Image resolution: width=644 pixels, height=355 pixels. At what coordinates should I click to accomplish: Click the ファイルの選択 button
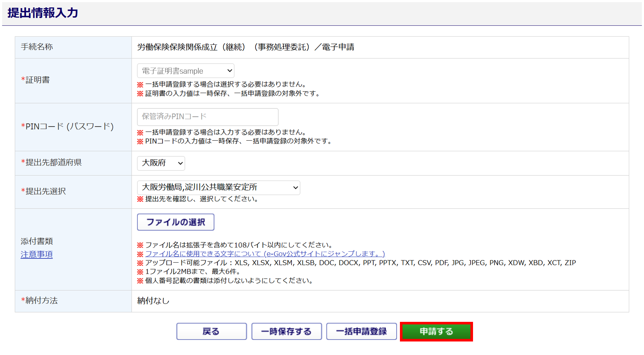coord(175,222)
